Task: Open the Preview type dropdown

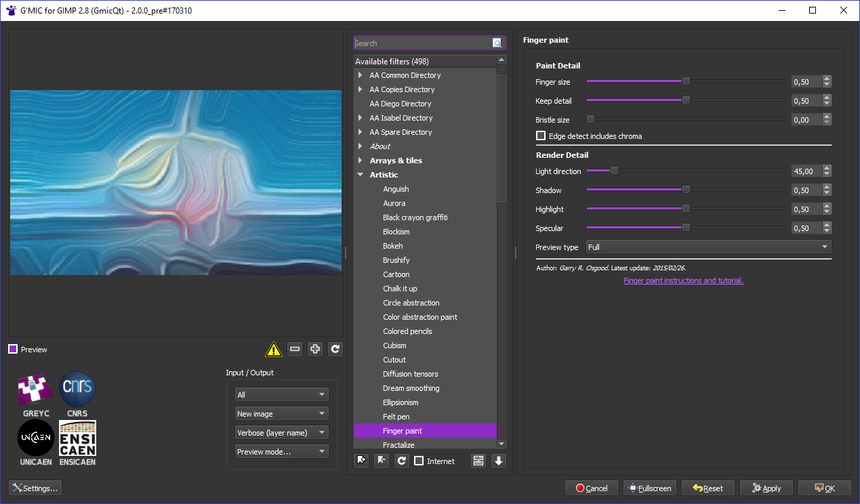Action: tap(709, 247)
